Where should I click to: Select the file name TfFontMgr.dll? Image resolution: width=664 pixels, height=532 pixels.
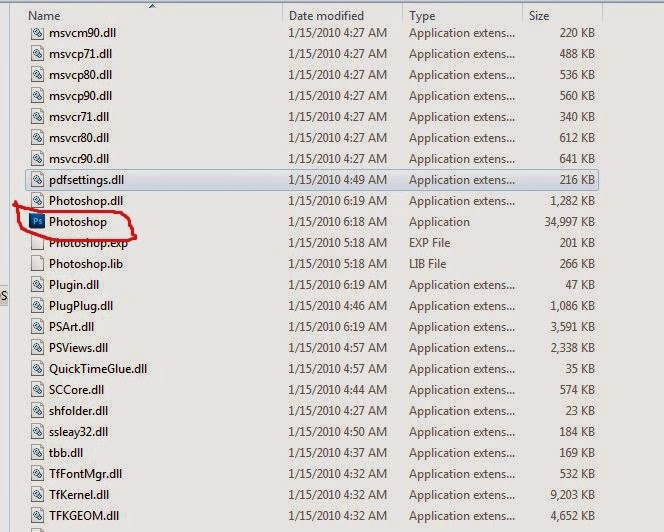pos(86,474)
